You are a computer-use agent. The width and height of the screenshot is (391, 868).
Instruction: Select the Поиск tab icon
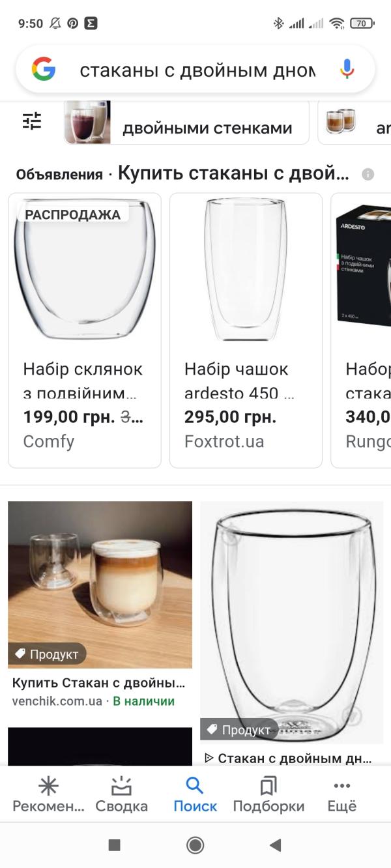click(x=195, y=785)
